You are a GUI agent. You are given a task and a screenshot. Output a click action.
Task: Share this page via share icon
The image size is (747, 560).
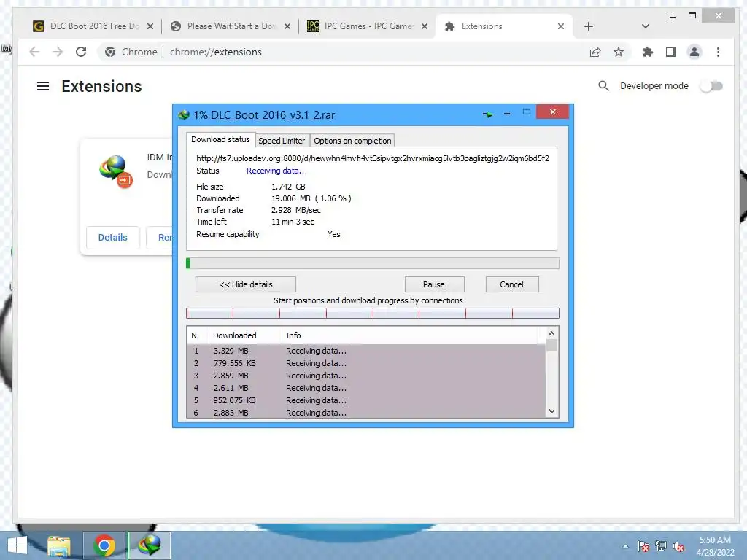pyautogui.click(x=595, y=52)
